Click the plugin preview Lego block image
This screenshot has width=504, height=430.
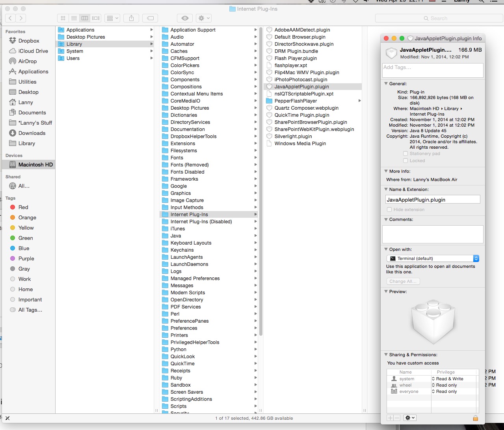433,322
